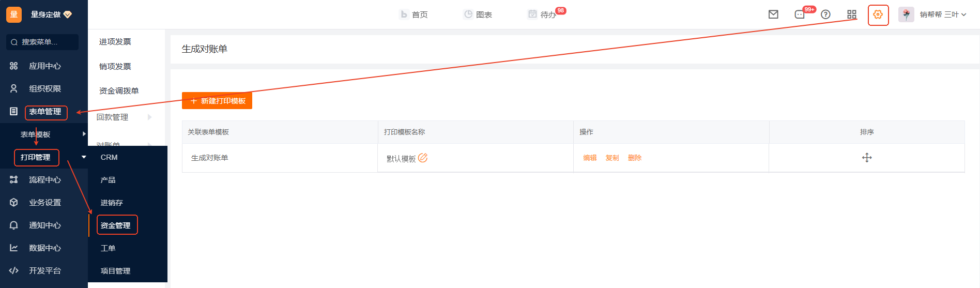Screen dimensions: 980x288
Task: Click the 删除 link in the row
Action: point(635,158)
